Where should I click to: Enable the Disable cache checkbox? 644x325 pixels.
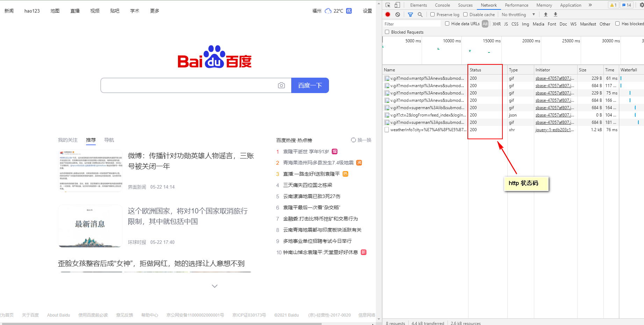pyautogui.click(x=465, y=14)
